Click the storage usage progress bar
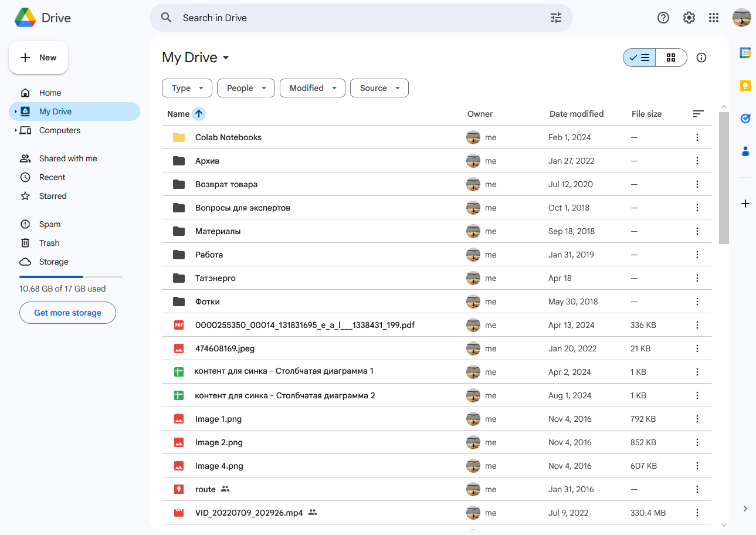Screen dimensions: 756x535 [x=70, y=276]
